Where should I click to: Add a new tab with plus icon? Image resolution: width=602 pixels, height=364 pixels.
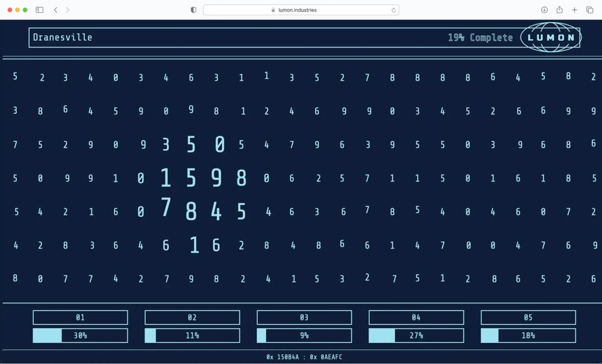pos(574,10)
